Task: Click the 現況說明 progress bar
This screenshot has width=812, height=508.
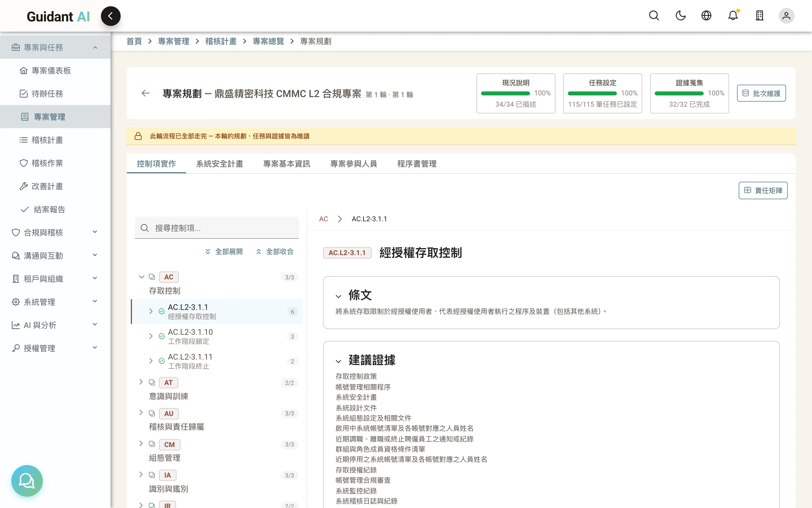Action: point(505,93)
